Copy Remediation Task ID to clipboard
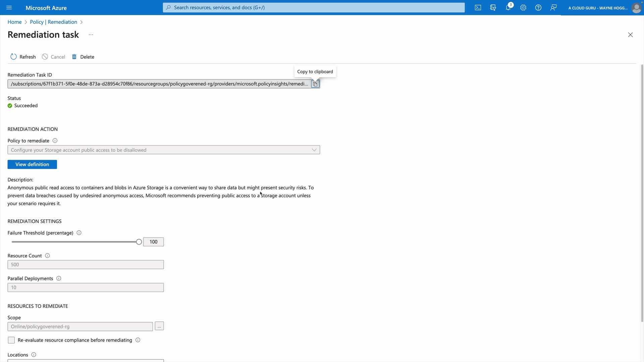Viewport: 644px width, 362px height. [x=315, y=84]
